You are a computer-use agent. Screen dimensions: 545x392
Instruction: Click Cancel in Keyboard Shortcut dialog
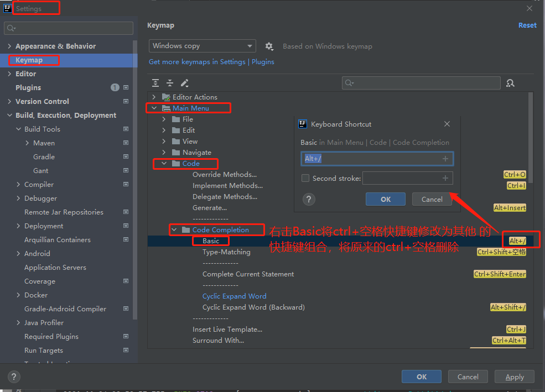pyautogui.click(x=432, y=199)
